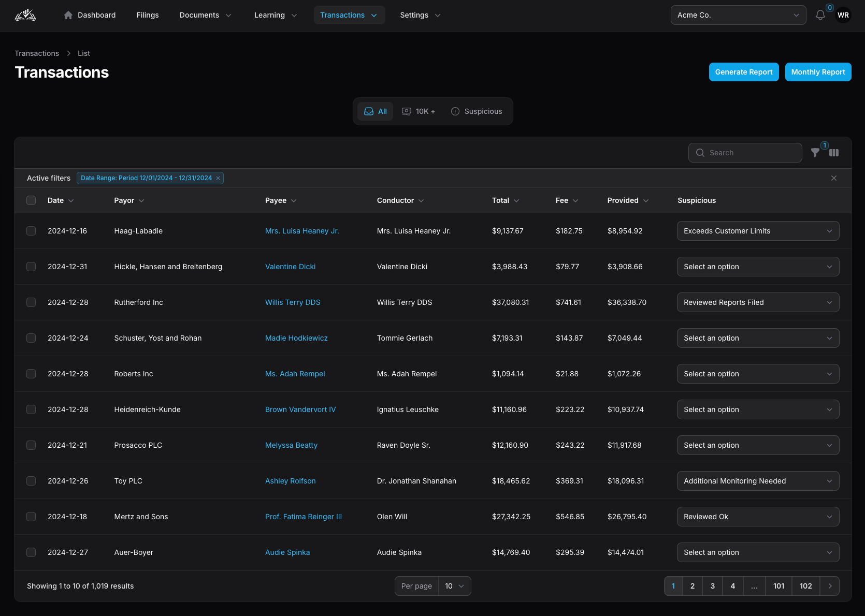865x616 pixels.
Task: Open Reviewed Ok dropdown for Mertz and Sons
Action: click(758, 517)
